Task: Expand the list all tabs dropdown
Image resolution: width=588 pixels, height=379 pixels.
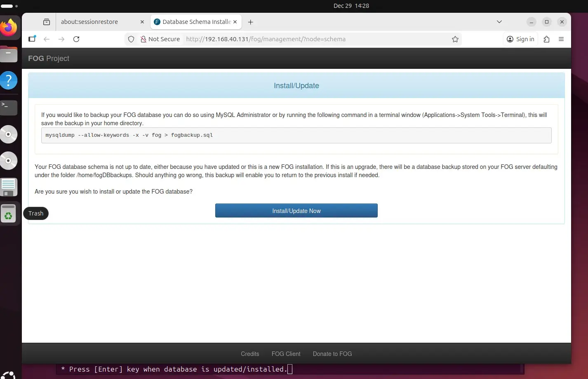Action: (499, 22)
